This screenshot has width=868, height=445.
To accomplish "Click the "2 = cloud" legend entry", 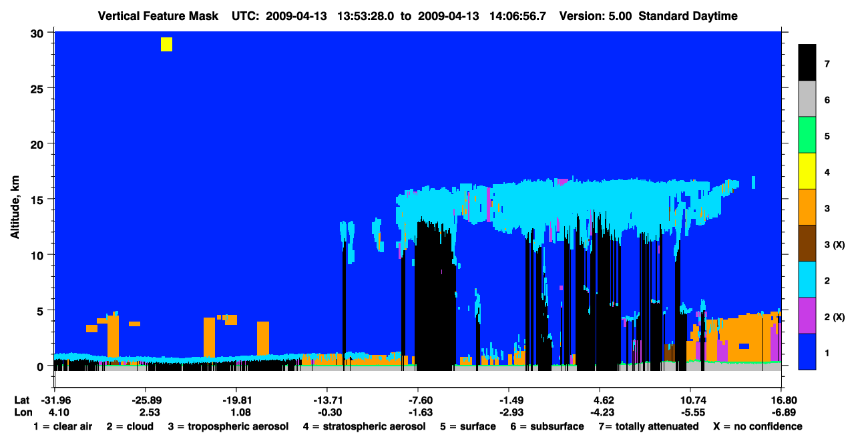I will coord(130,426).
